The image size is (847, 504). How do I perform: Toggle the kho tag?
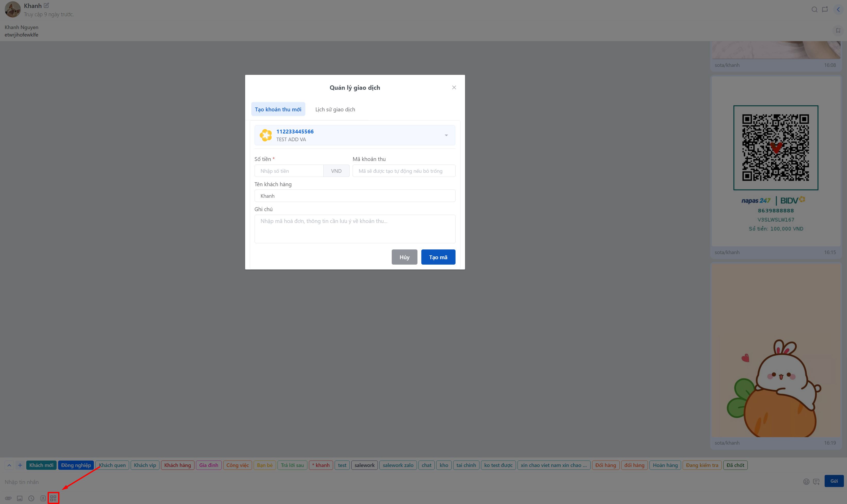(x=444, y=465)
